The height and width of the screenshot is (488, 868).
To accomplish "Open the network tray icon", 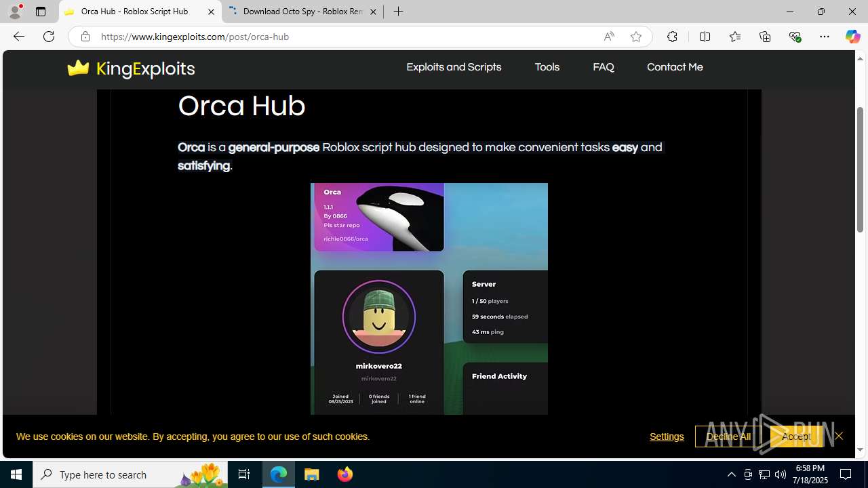I will tap(764, 474).
